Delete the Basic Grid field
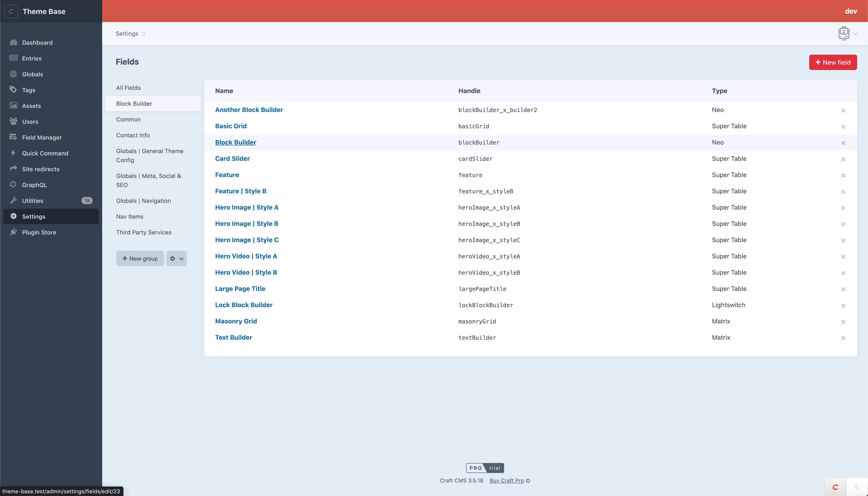The width and height of the screenshot is (868, 496). pos(843,126)
